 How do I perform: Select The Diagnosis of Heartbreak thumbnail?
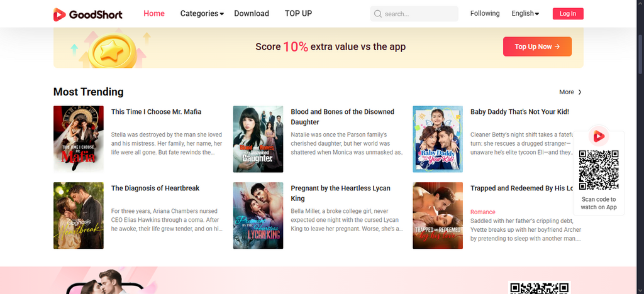(79, 215)
